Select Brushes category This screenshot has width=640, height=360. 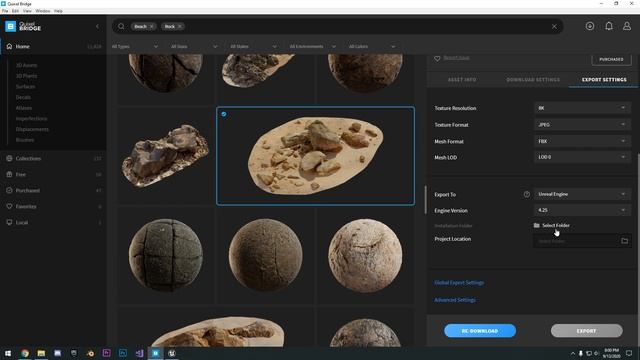pos(25,140)
